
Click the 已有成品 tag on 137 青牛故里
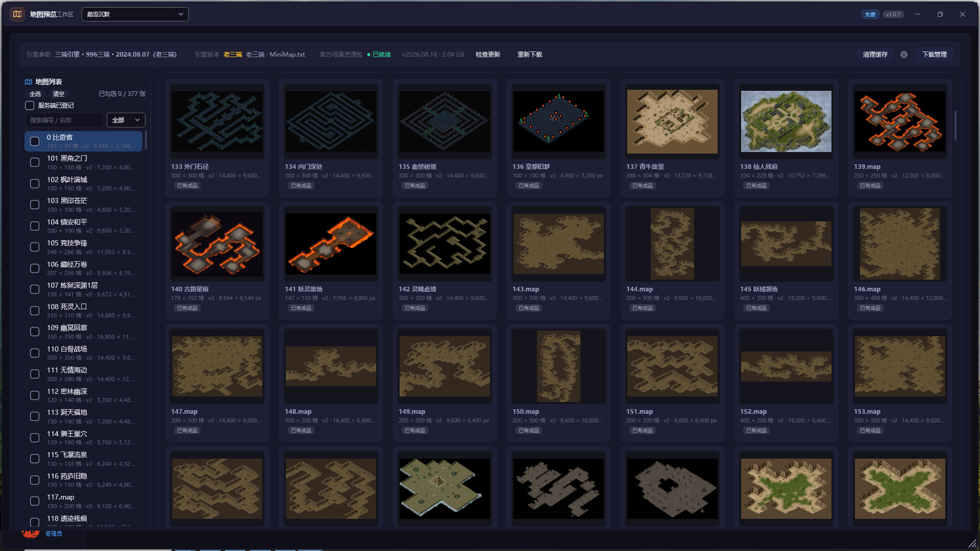coord(643,186)
